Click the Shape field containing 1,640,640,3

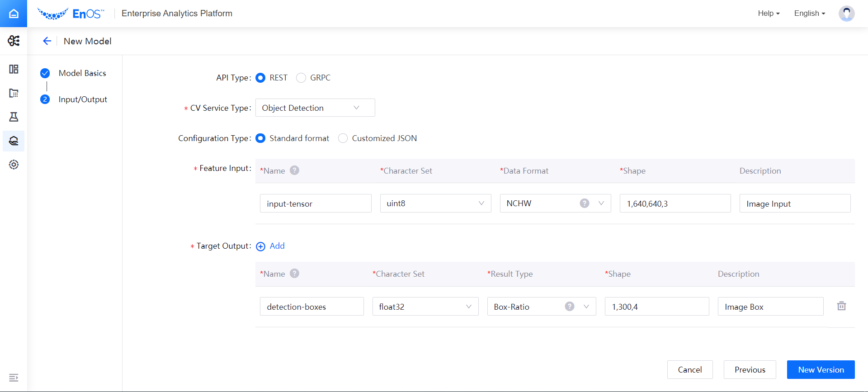coord(675,203)
